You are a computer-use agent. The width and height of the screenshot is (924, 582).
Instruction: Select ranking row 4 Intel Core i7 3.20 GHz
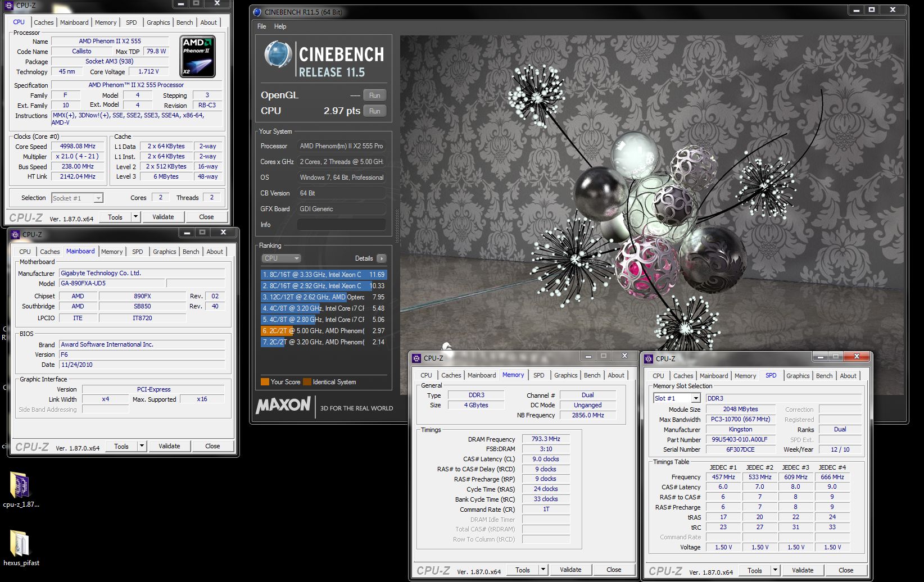(x=324, y=308)
